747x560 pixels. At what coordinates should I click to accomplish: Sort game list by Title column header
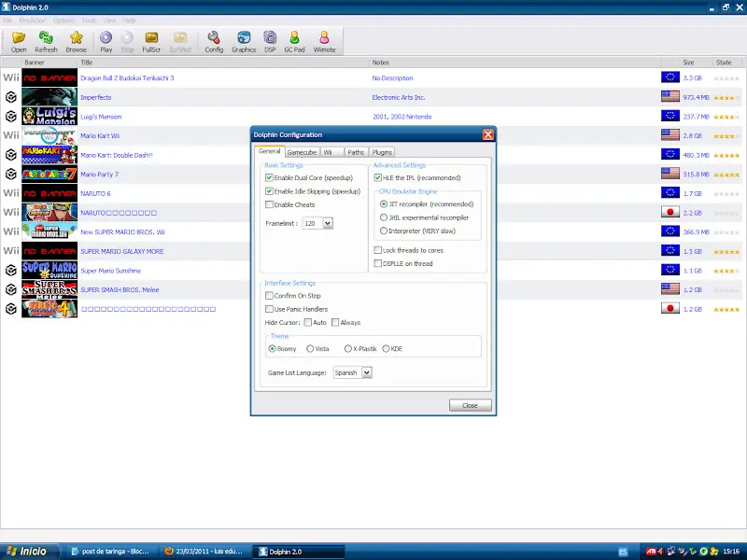tap(224, 63)
